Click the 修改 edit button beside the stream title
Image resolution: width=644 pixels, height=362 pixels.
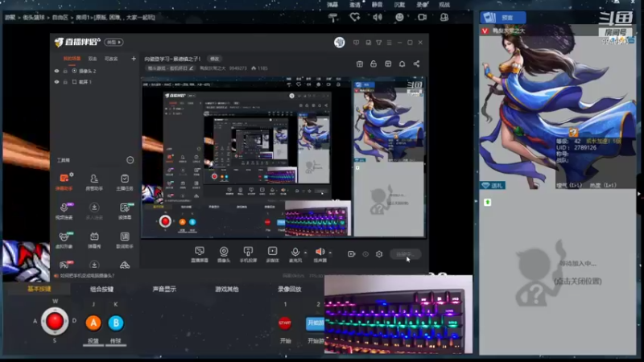tap(214, 59)
